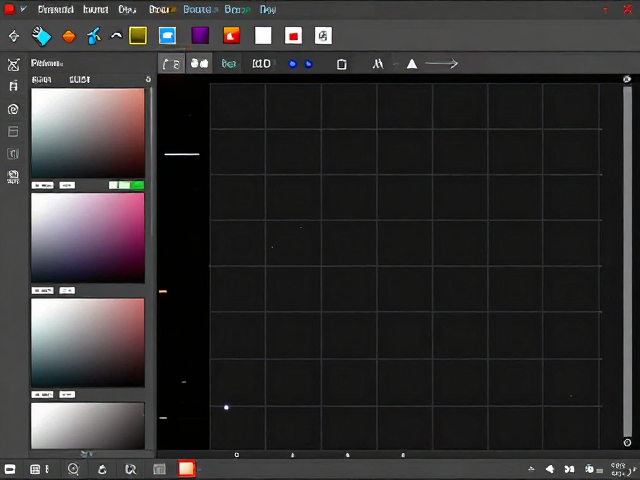Click the white square glyph icon in top toolbar

coord(323,36)
